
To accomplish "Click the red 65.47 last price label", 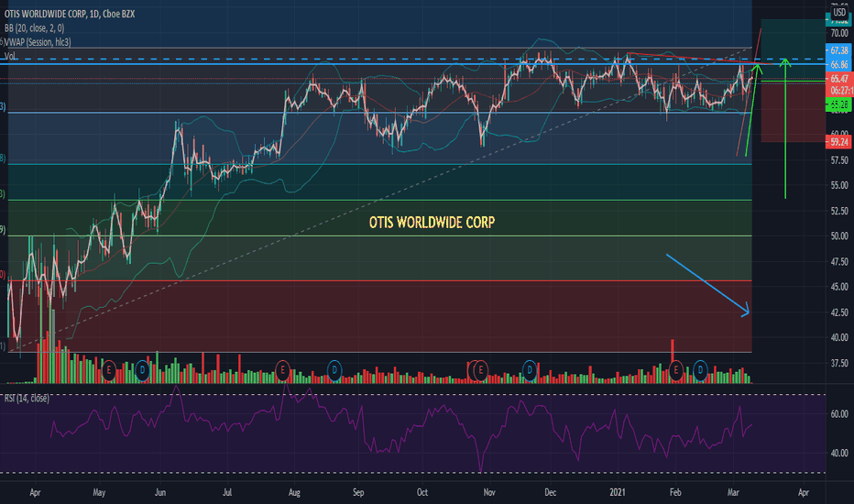I will [838, 79].
